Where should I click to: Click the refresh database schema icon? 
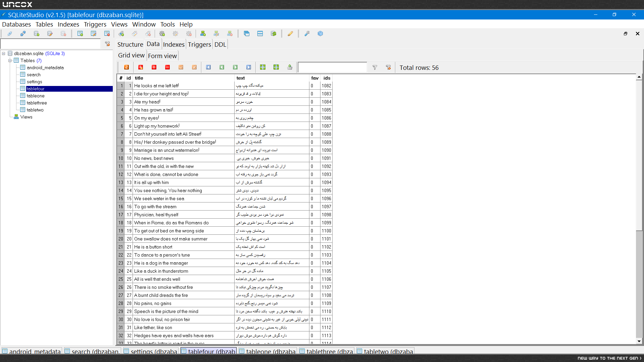click(x=274, y=34)
